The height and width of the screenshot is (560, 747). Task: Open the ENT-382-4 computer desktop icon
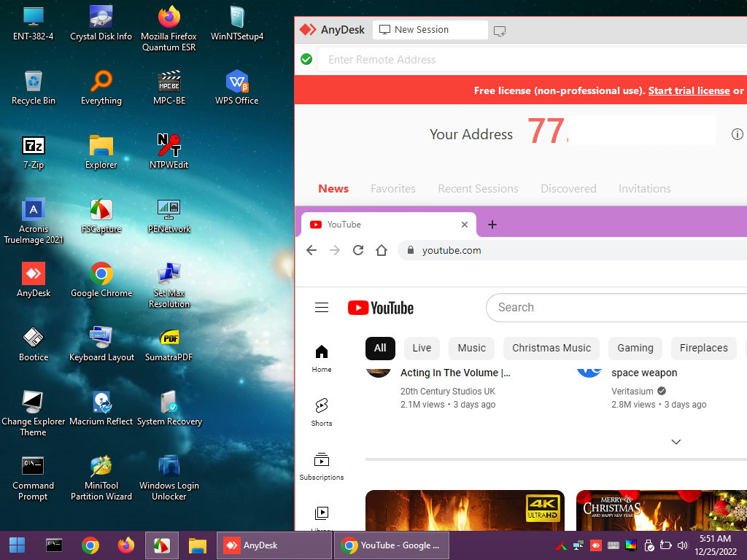pos(34,24)
